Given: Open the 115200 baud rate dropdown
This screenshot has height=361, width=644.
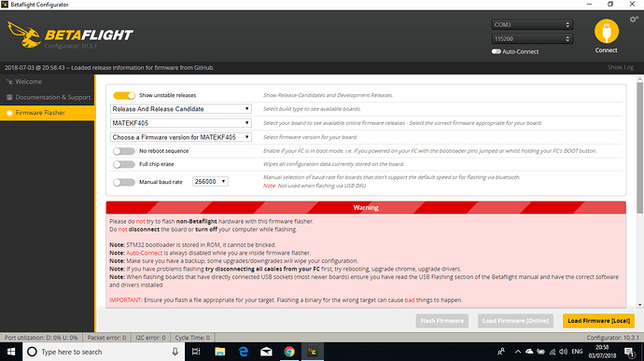Looking at the screenshot, I should [x=532, y=38].
